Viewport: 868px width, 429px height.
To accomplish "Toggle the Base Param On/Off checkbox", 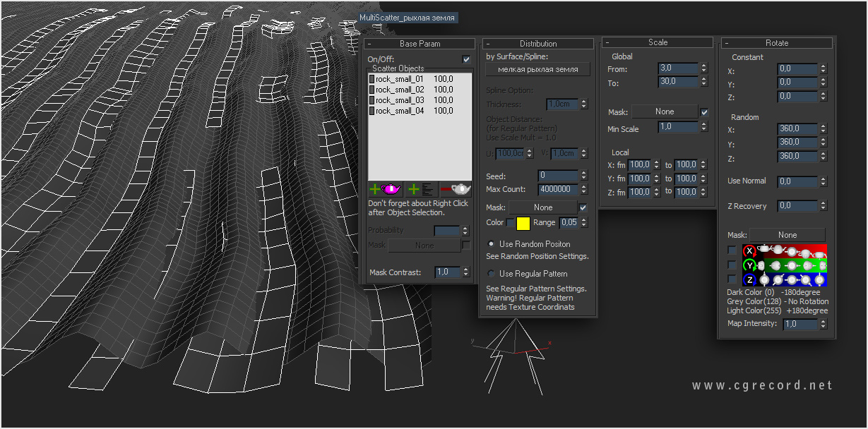I will pos(465,59).
